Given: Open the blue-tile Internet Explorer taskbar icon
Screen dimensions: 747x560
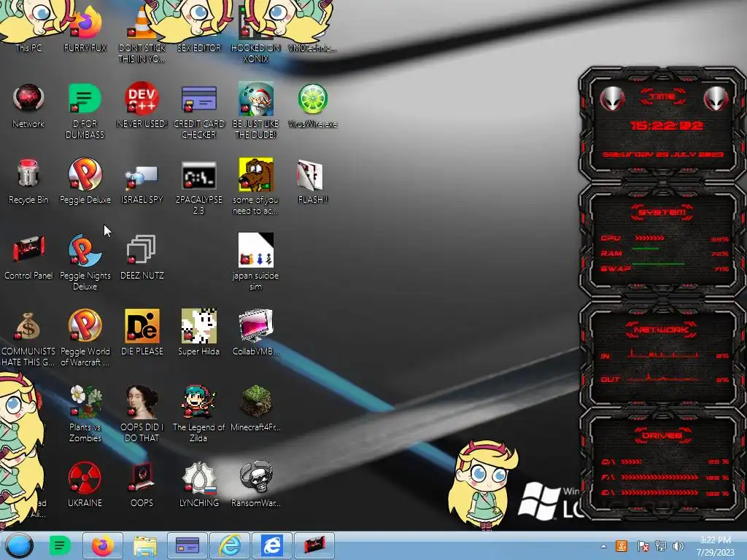Looking at the screenshot, I should click(x=272, y=545).
